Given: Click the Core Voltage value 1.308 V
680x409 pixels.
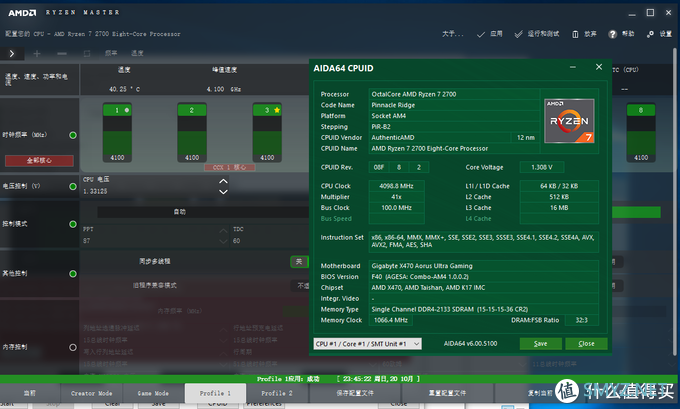Looking at the screenshot, I should click(542, 167).
